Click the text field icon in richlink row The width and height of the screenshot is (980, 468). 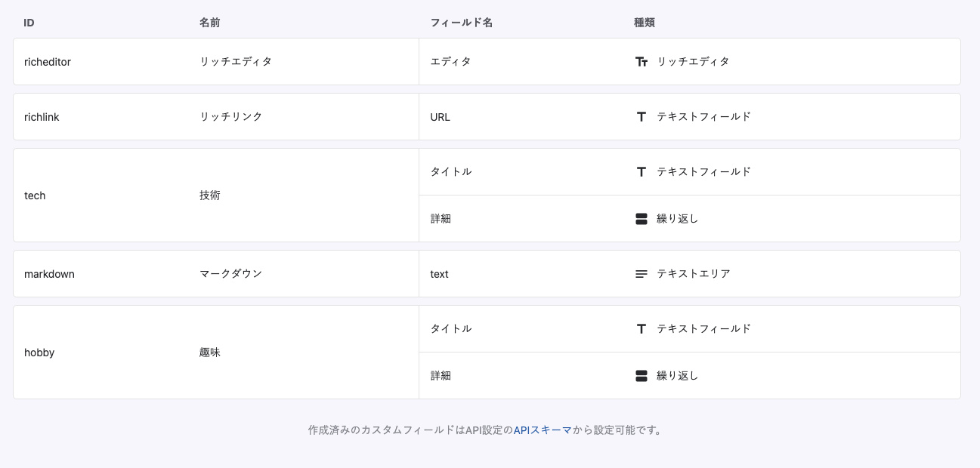pyautogui.click(x=641, y=117)
